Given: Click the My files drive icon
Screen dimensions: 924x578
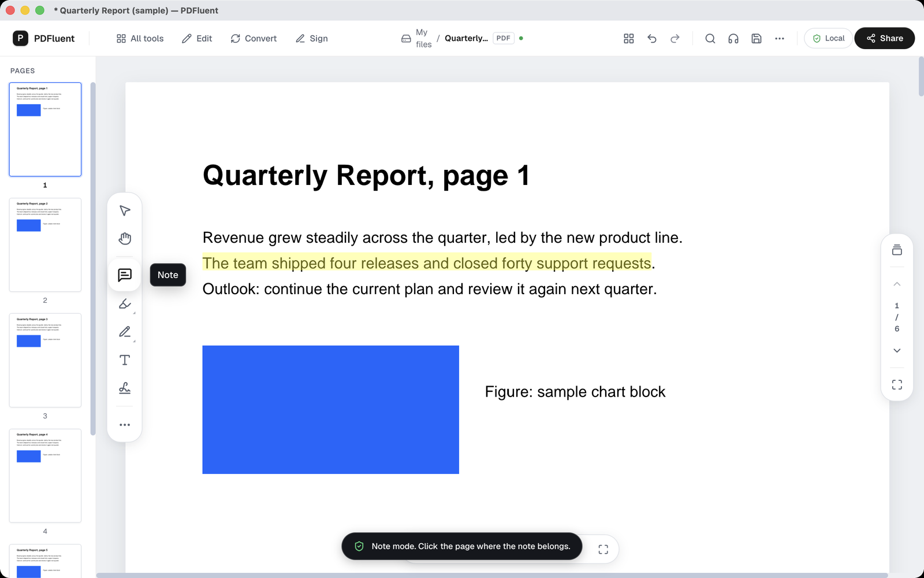Looking at the screenshot, I should (406, 38).
